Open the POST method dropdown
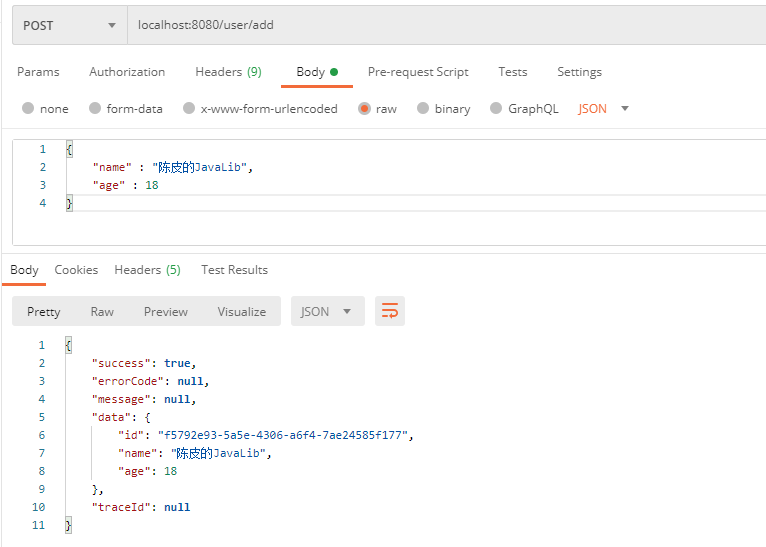 click(x=68, y=25)
